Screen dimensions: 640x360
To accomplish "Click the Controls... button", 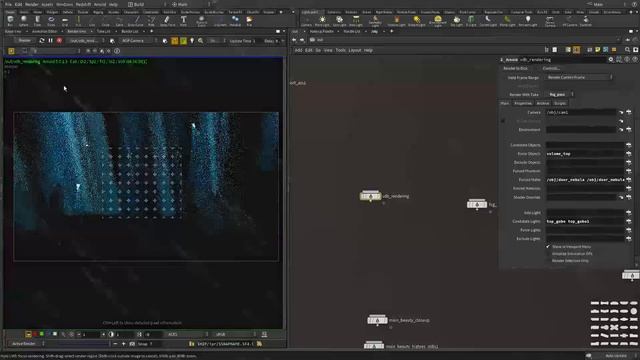I will [x=551, y=68].
